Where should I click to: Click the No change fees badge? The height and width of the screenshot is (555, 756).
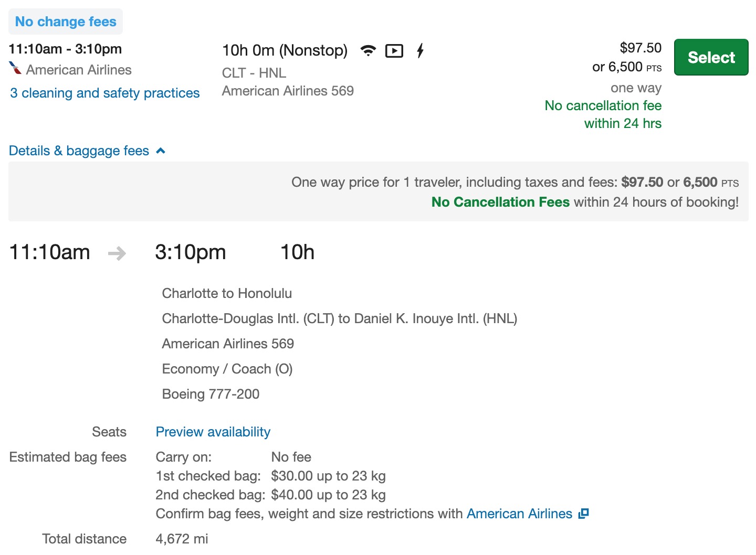[x=66, y=22]
